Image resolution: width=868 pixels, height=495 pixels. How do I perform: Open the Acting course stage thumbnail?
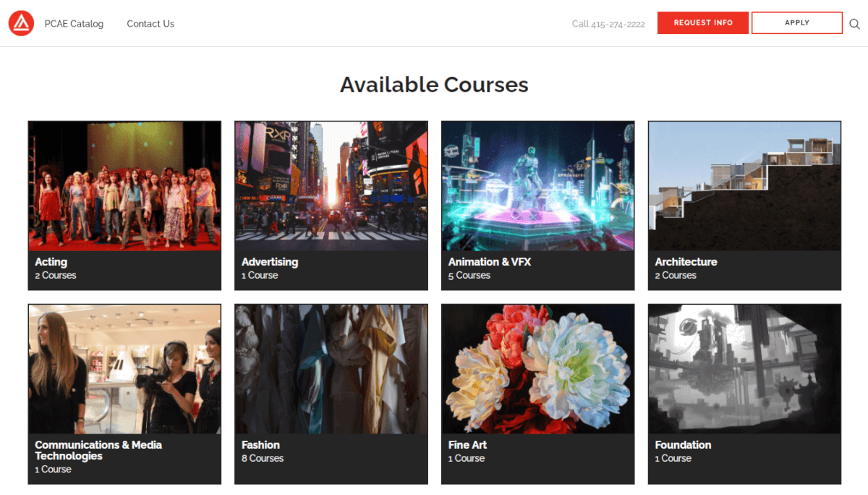pos(124,186)
